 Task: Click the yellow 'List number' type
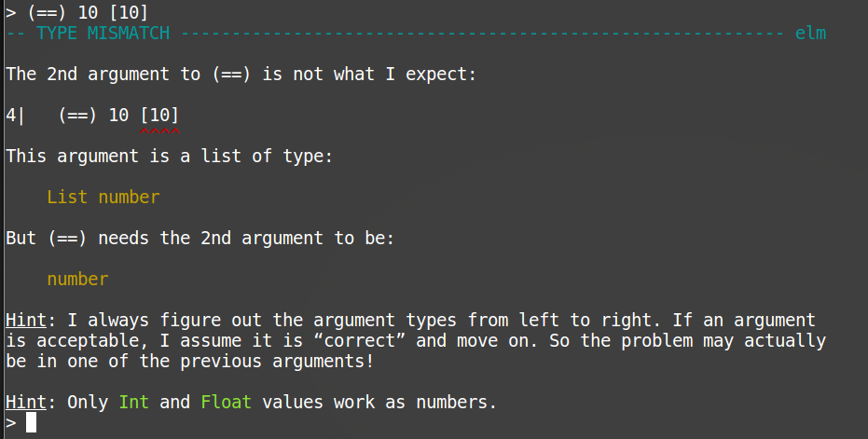[103, 197]
